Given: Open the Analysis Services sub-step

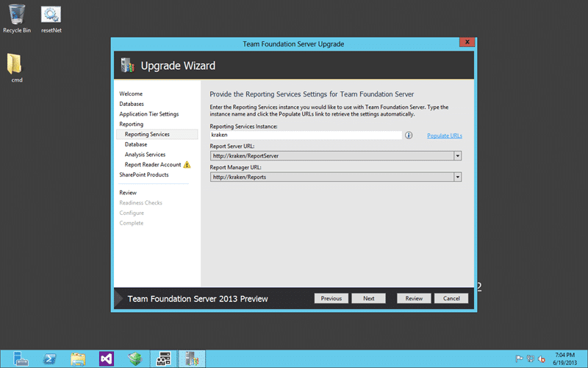Looking at the screenshot, I should [x=145, y=155].
